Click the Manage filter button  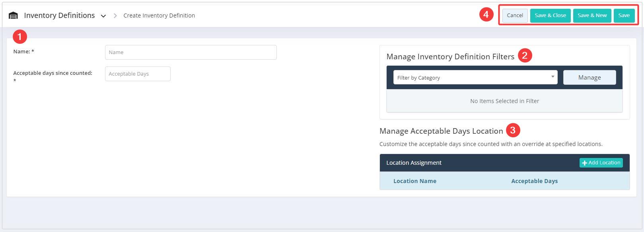[x=589, y=77]
